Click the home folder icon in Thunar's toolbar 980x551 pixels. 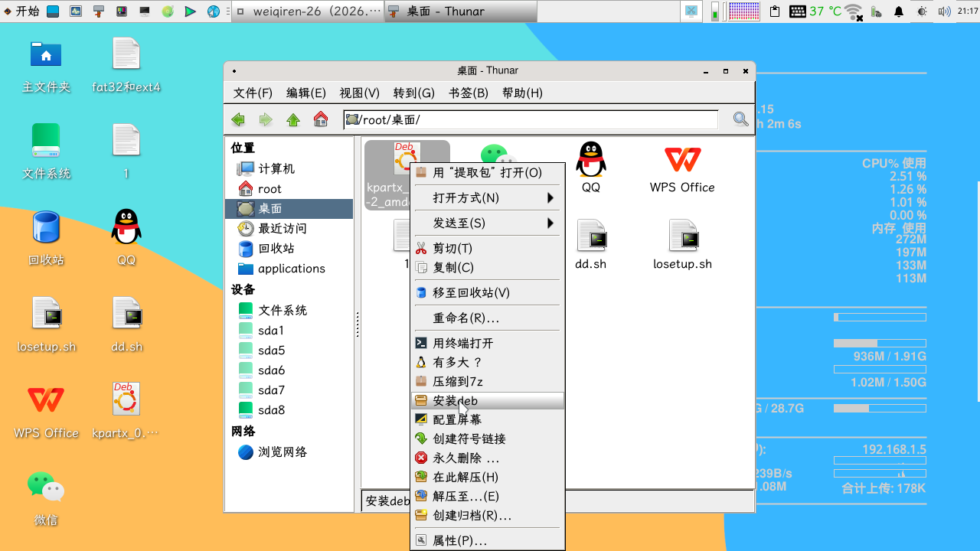[x=321, y=119]
